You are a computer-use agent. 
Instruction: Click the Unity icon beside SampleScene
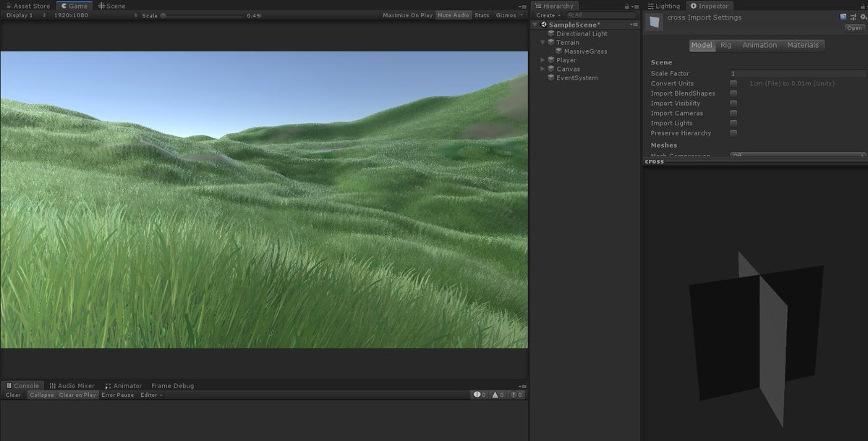pos(543,25)
